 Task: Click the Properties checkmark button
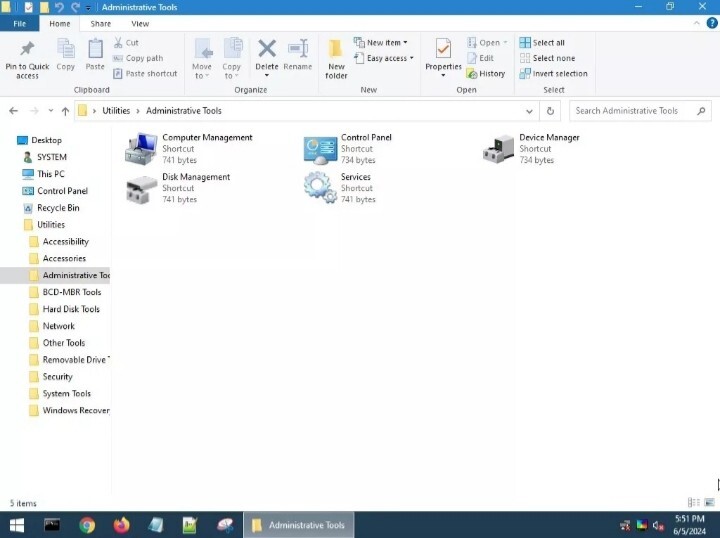coord(443,49)
